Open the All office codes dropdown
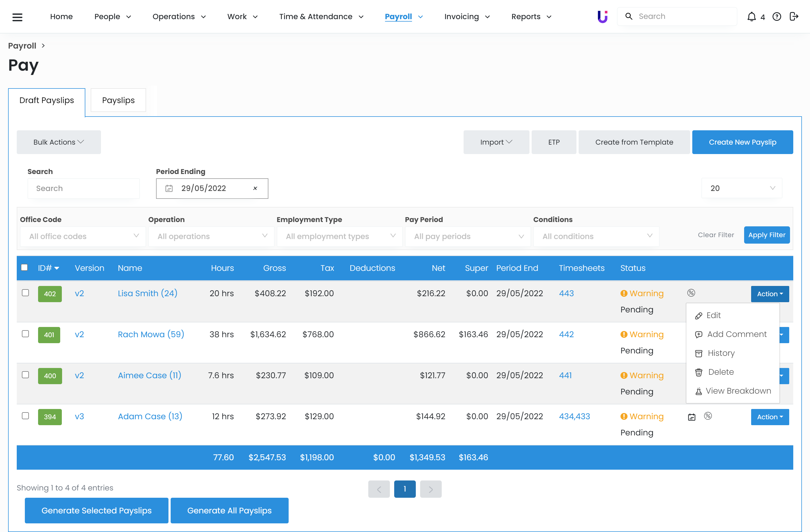 [83, 236]
